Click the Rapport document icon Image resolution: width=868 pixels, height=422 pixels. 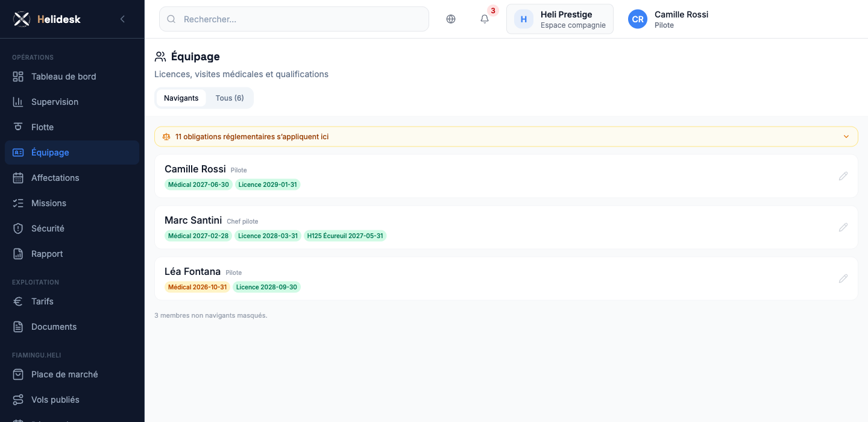(18, 254)
